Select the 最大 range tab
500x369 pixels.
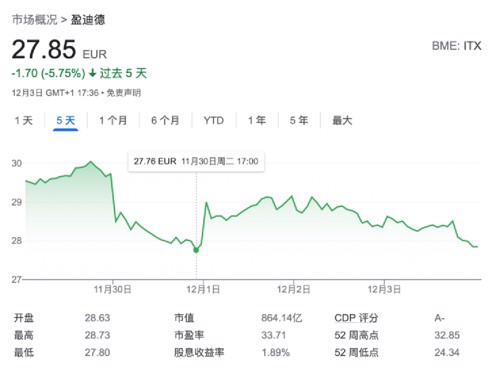(x=342, y=120)
